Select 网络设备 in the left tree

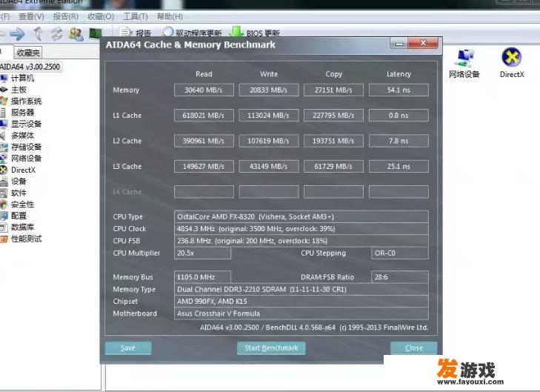click(26, 158)
